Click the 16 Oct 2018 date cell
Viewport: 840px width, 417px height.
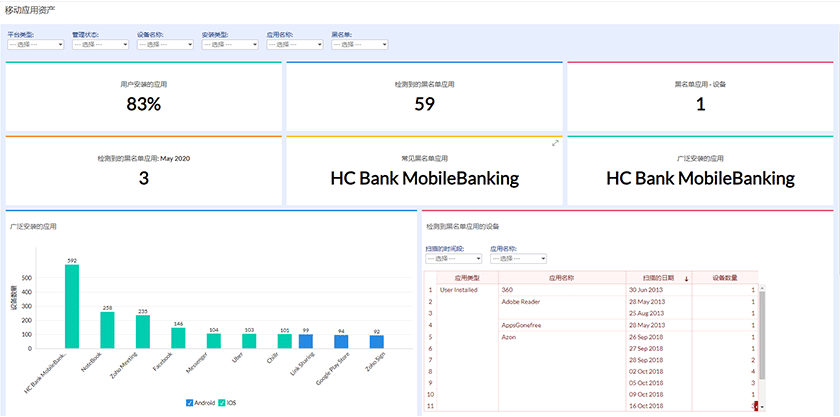tap(659, 406)
